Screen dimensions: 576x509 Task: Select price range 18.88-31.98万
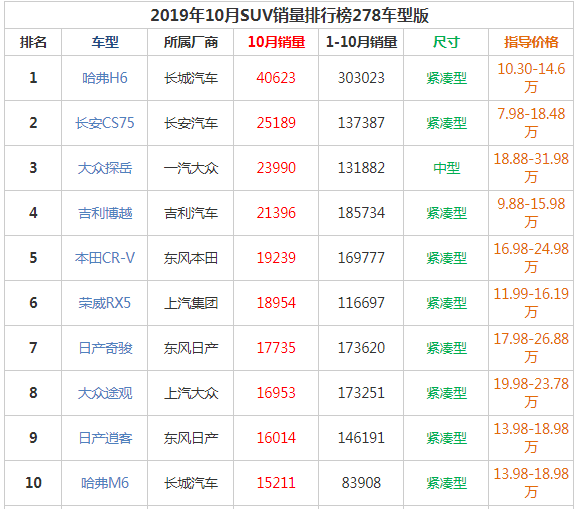pyautogui.click(x=531, y=168)
